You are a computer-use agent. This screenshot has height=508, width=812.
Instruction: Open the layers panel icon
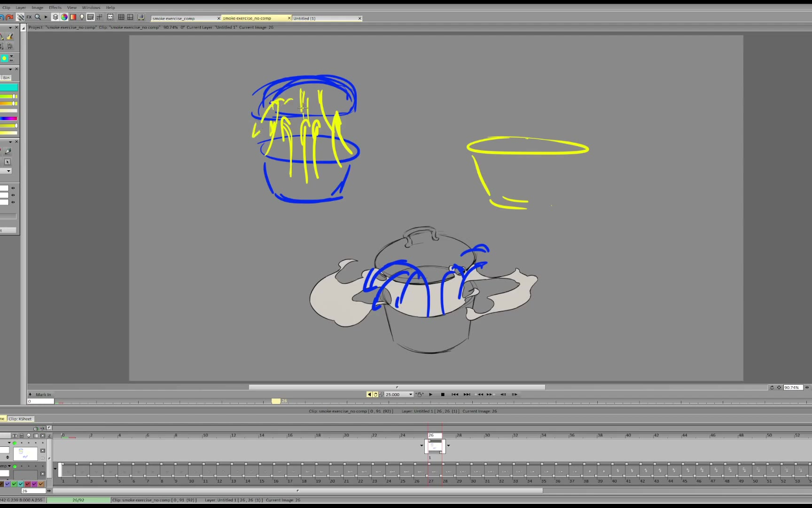55,17
